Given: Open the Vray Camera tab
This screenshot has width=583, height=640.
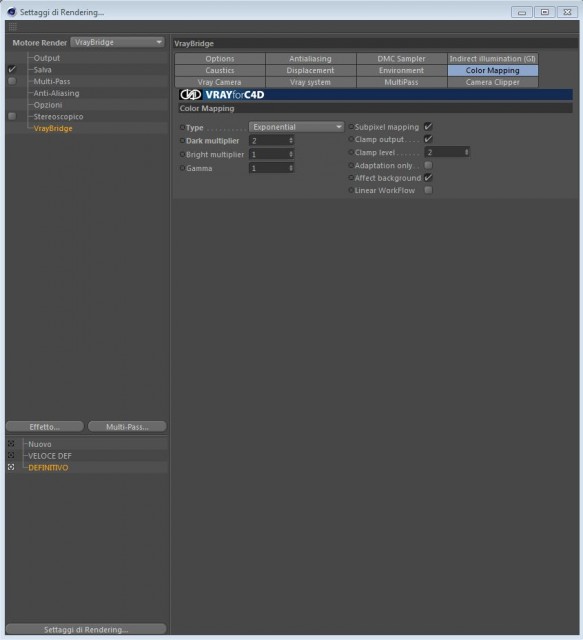Looking at the screenshot, I should (220, 82).
